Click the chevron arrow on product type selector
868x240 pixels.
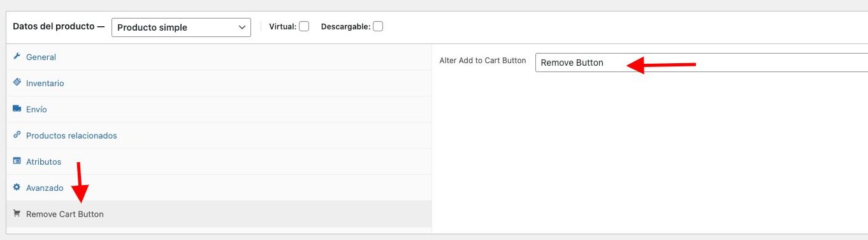click(242, 27)
